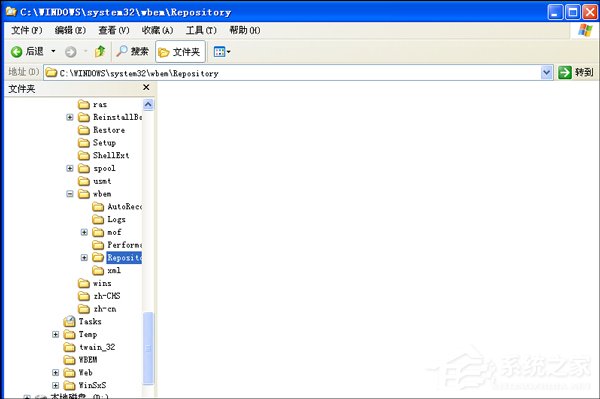
Task: Open the address bar dropdown arrow
Action: 547,72
